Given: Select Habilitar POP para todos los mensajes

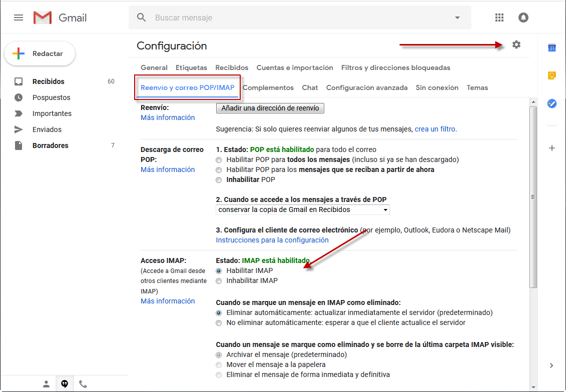Looking at the screenshot, I should pyautogui.click(x=219, y=160).
